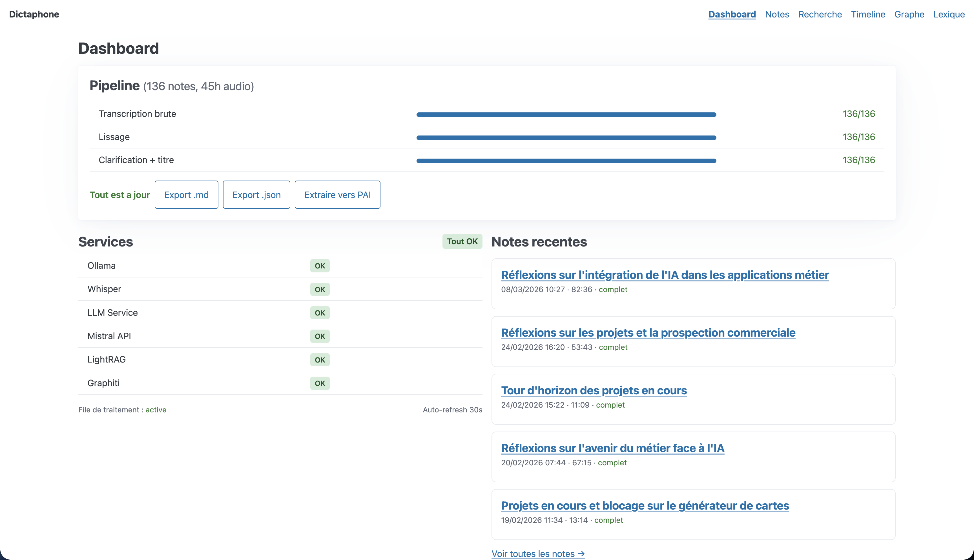Click the Pipeline section heading
This screenshot has height=560, width=974.
click(172, 86)
